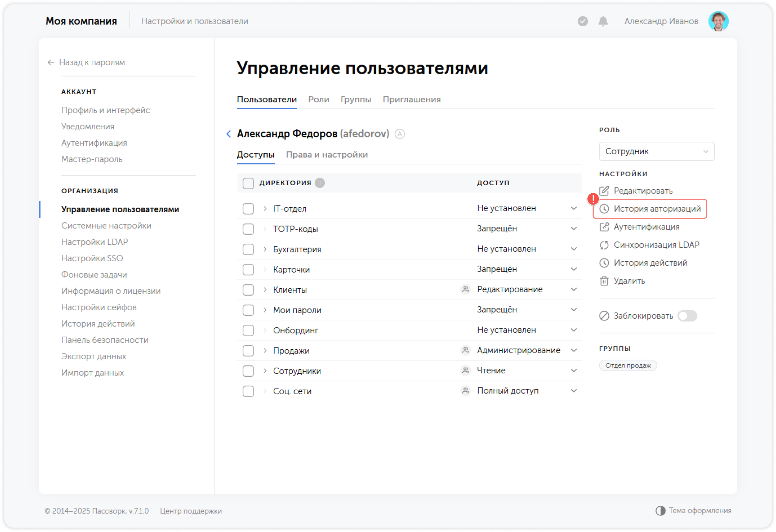Open the Центр поддержки link
This screenshot has width=776, height=532.
[x=191, y=511]
